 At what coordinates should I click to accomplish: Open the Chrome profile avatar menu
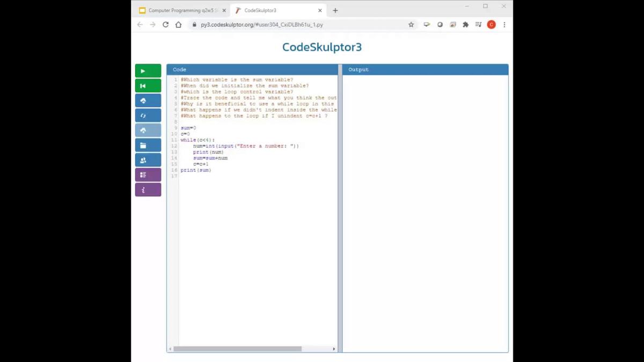[x=491, y=25]
